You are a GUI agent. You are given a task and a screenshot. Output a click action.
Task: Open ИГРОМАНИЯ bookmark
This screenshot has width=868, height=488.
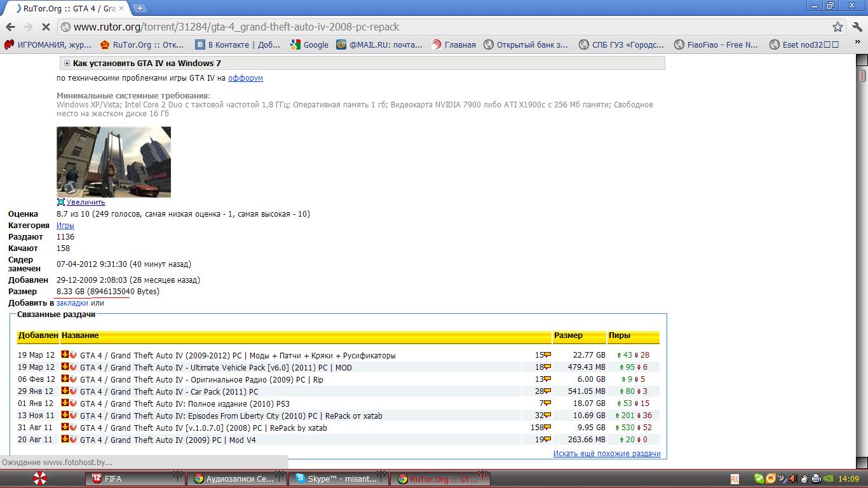[48, 44]
